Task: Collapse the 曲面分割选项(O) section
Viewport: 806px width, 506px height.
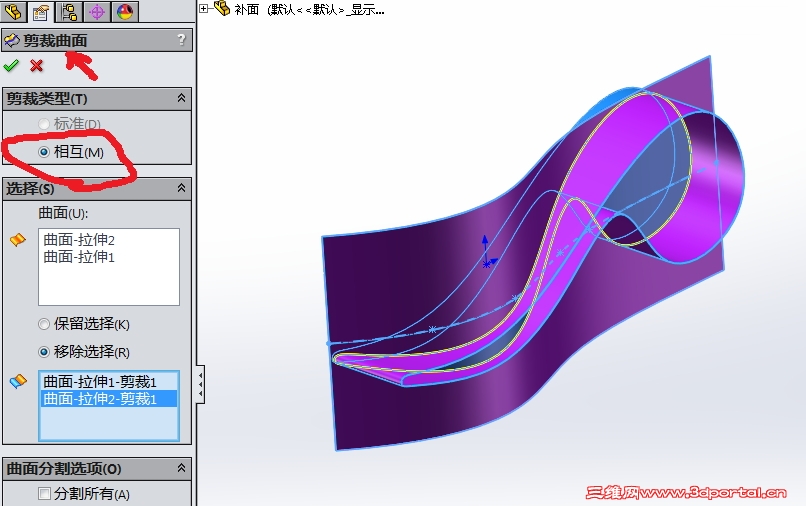Action: click(x=181, y=468)
